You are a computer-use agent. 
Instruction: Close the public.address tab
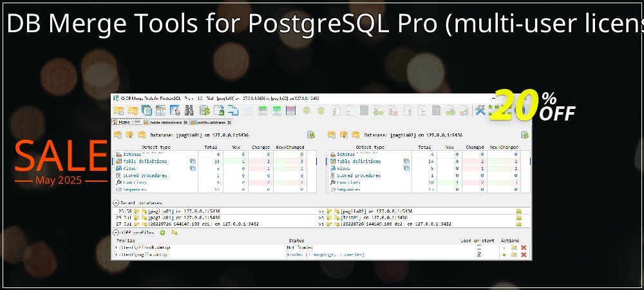pyautogui.click(x=229, y=122)
